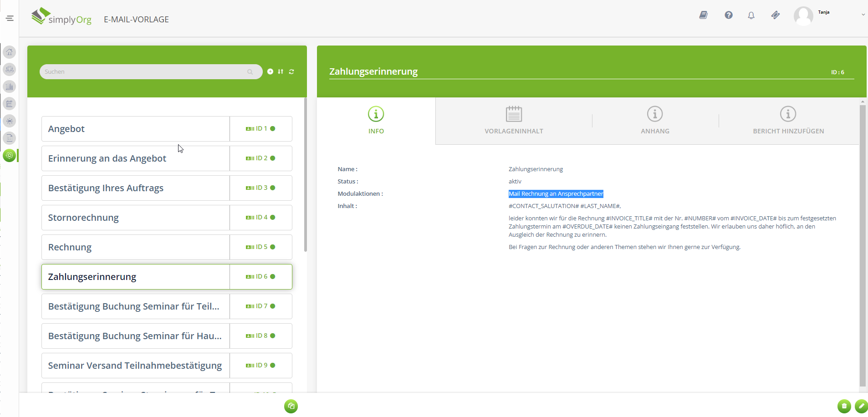This screenshot has width=868, height=417.
Task: Open the Anhang tab
Action: pyautogui.click(x=655, y=121)
